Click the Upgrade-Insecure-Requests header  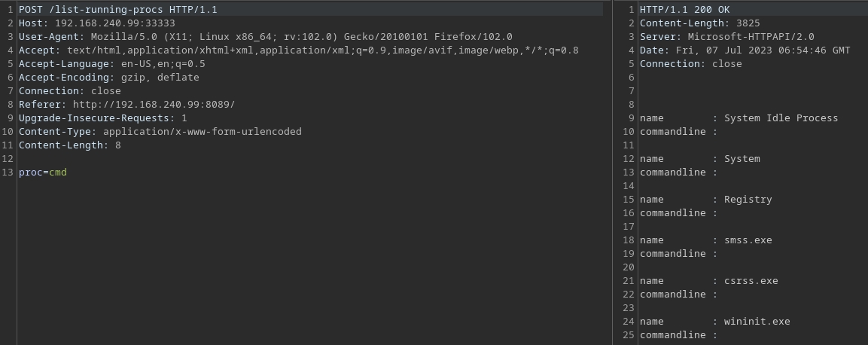[x=102, y=118]
